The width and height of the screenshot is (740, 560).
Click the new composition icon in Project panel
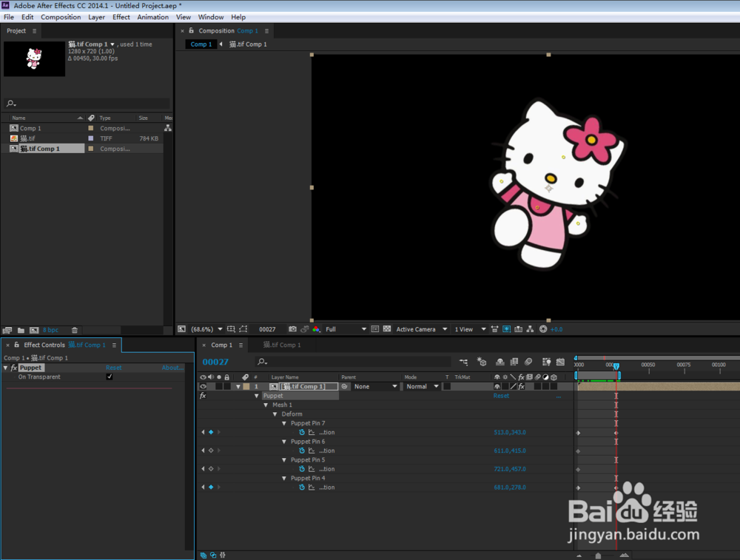[x=34, y=330]
